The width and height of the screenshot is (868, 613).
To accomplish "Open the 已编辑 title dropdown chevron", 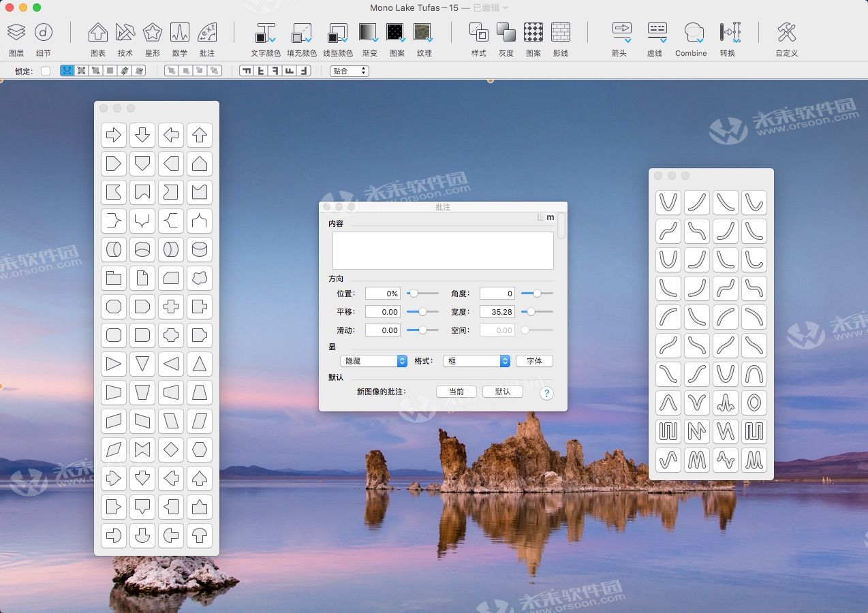I will 506,7.
